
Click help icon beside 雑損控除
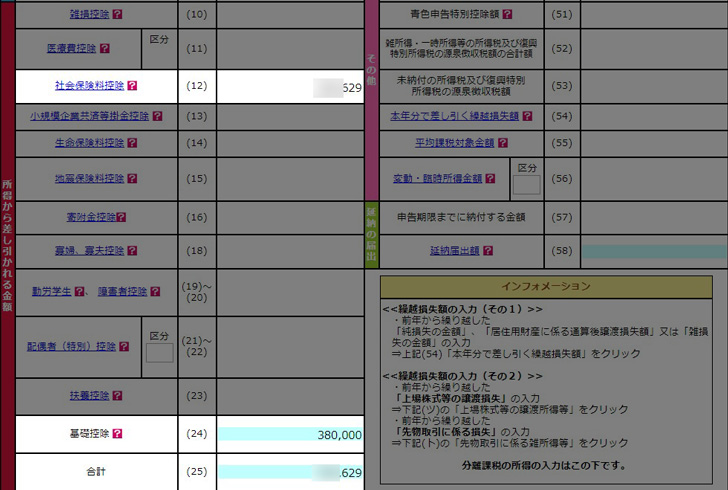pyautogui.click(x=118, y=15)
